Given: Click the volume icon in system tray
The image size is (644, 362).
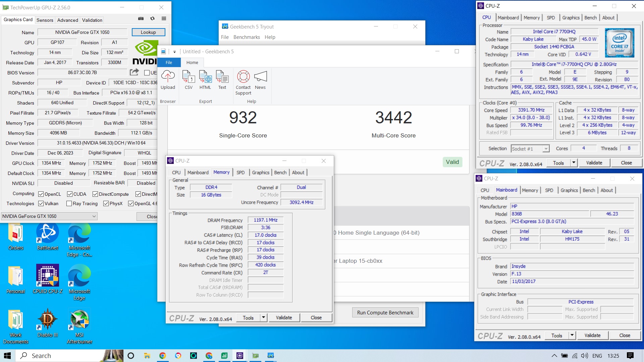Looking at the screenshot, I should pos(585,356).
